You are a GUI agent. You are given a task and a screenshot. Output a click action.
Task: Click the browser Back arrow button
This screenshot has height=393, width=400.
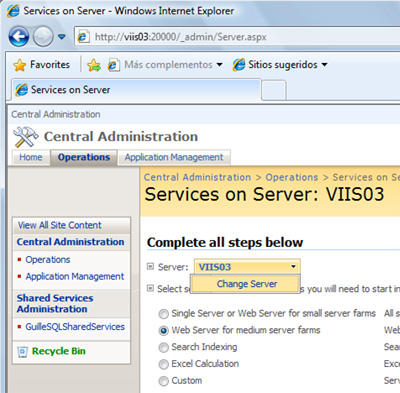coord(19,36)
